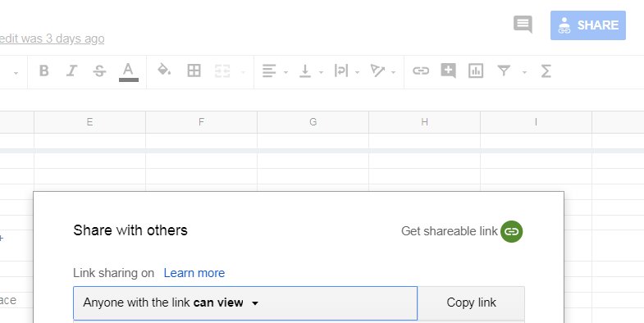Apply strikethrough formatting
Screen dimensions: 644x323
[x=99, y=71]
